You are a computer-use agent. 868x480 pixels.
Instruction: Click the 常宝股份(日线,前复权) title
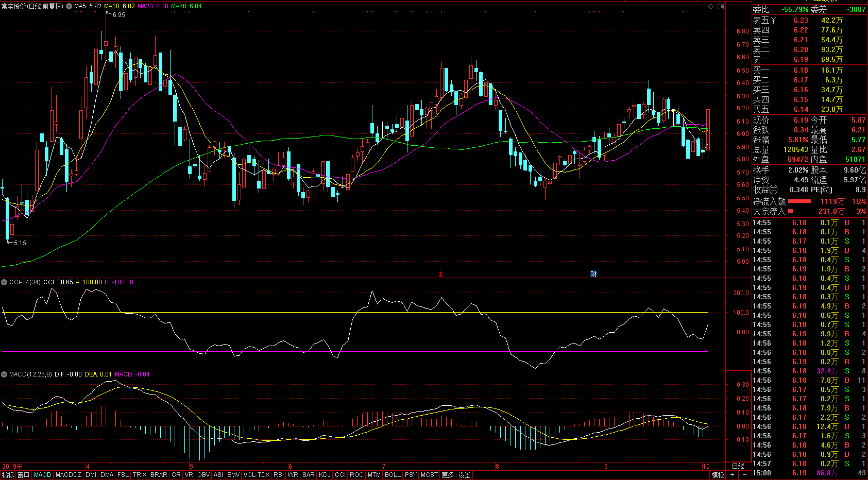click(32, 6)
